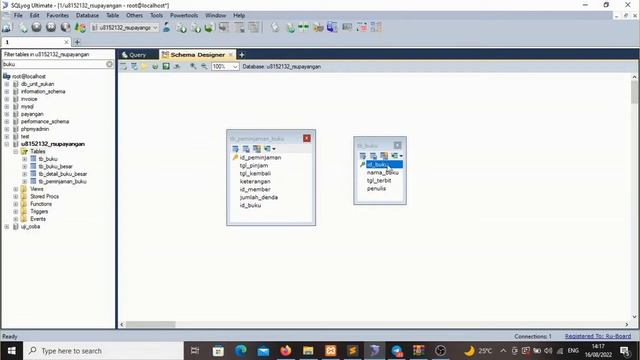Select the phpmyadmin database

[x=35, y=129]
